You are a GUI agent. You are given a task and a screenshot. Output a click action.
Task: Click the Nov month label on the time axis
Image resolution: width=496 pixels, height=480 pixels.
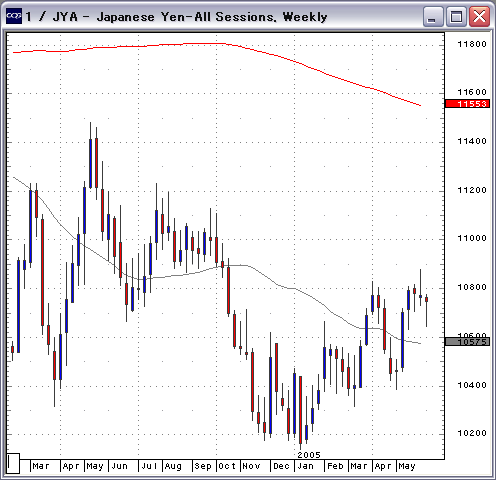click(251, 466)
